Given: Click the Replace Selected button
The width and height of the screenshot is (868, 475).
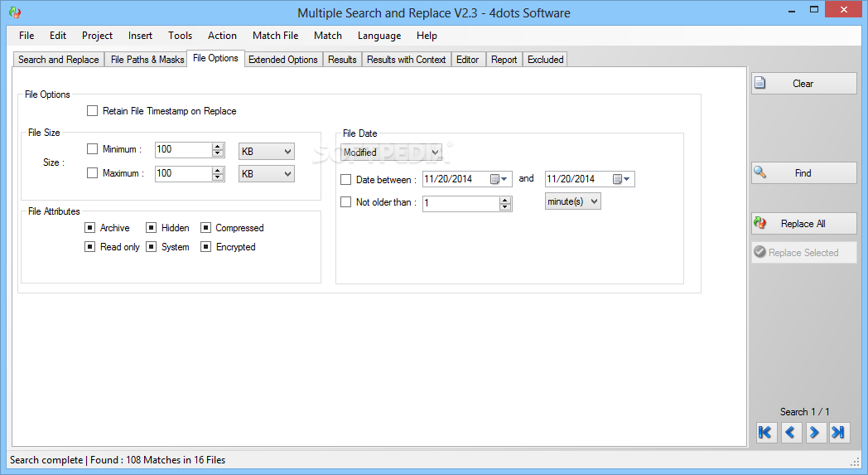Looking at the screenshot, I should pos(803,252).
